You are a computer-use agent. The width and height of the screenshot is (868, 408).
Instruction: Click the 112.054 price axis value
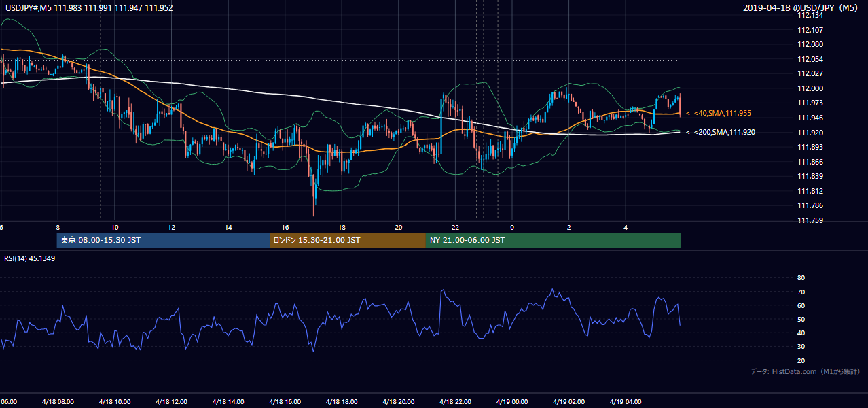[810, 59]
